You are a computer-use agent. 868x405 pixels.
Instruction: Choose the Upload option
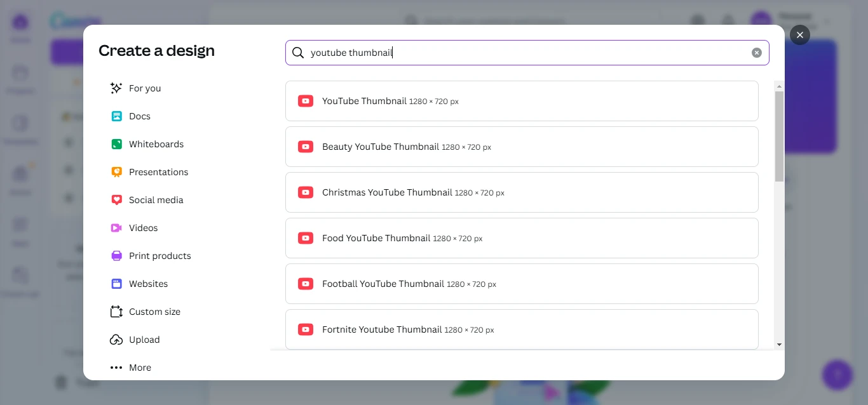[x=145, y=340]
